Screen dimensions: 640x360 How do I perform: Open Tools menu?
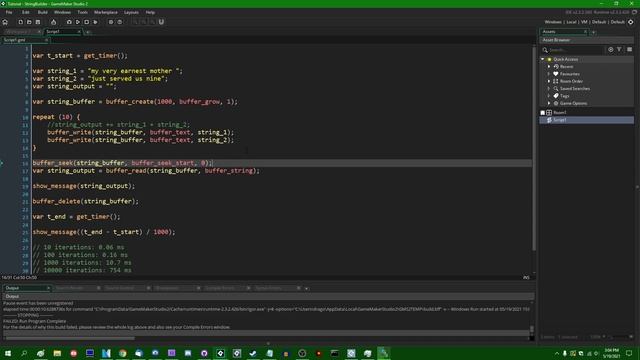pyautogui.click(x=82, y=12)
